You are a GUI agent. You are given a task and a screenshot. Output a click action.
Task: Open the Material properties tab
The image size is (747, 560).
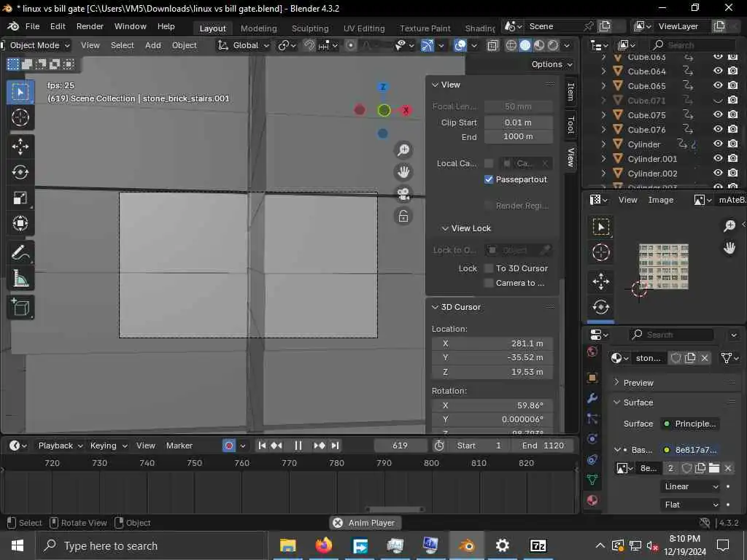coord(592,500)
